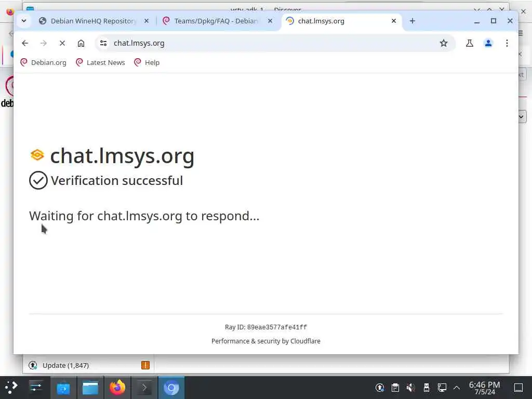Viewport: 532px width, 399px height.
Task: Expand hidden system tray icons
Action: [457, 388]
